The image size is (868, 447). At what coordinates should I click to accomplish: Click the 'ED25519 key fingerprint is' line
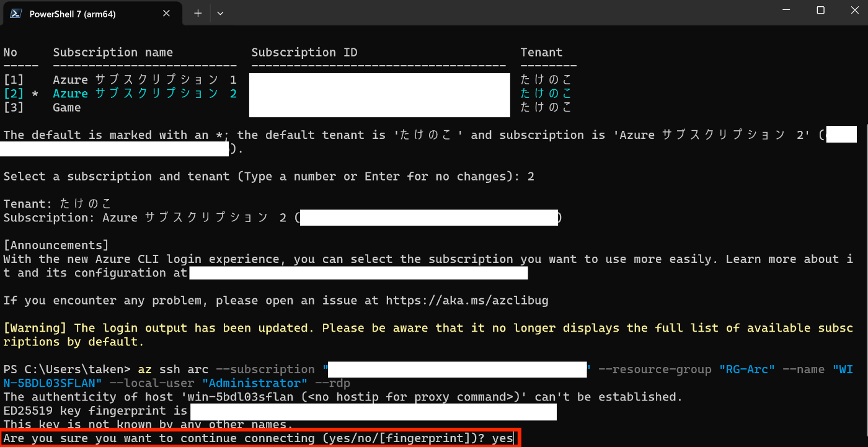280,410
